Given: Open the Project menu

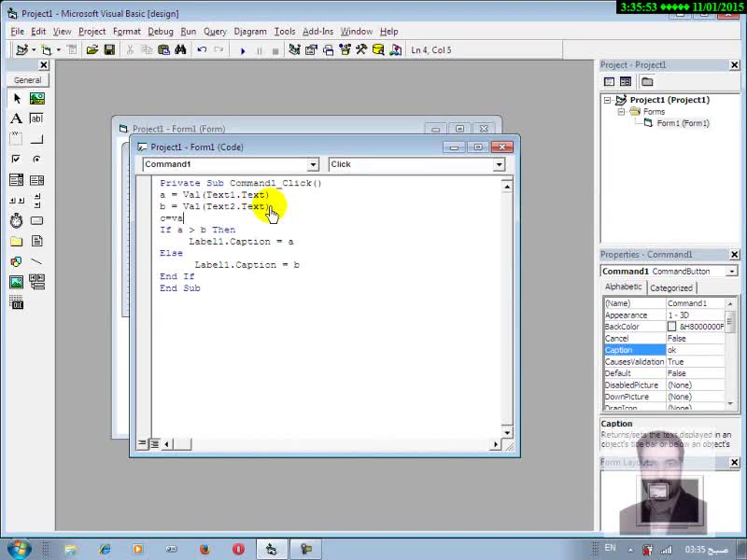Looking at the screenshot, I should [92, 32].
